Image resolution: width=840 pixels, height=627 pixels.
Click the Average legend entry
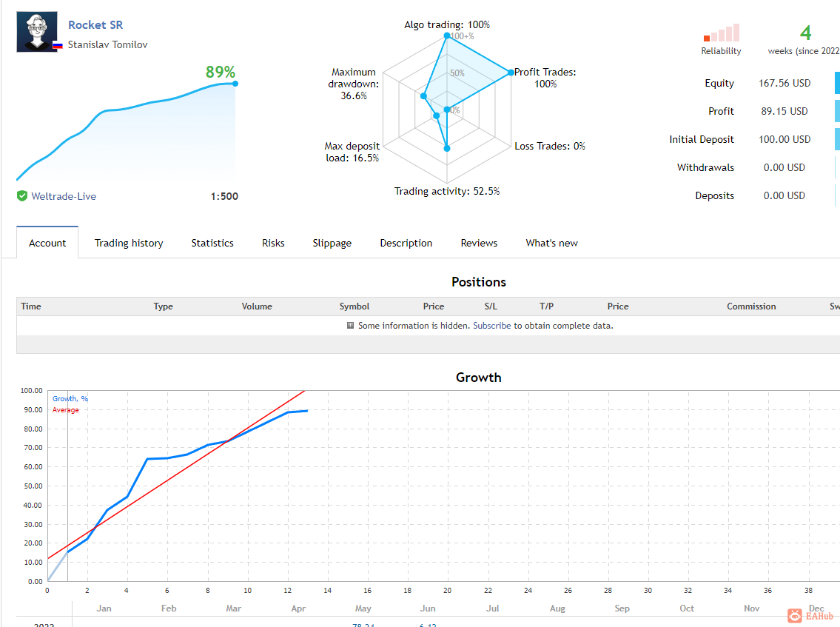[x=65, y=410]
